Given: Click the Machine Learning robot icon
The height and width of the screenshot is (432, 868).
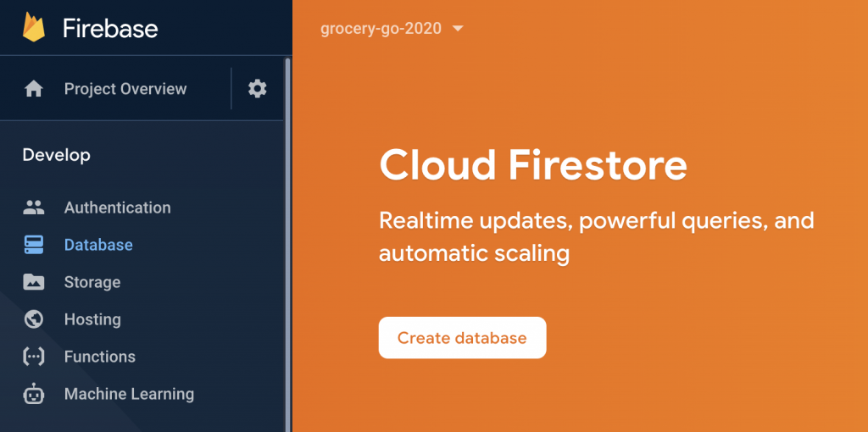Looking at the screenshot, I should pyautogui.click(x=34, y=394).
